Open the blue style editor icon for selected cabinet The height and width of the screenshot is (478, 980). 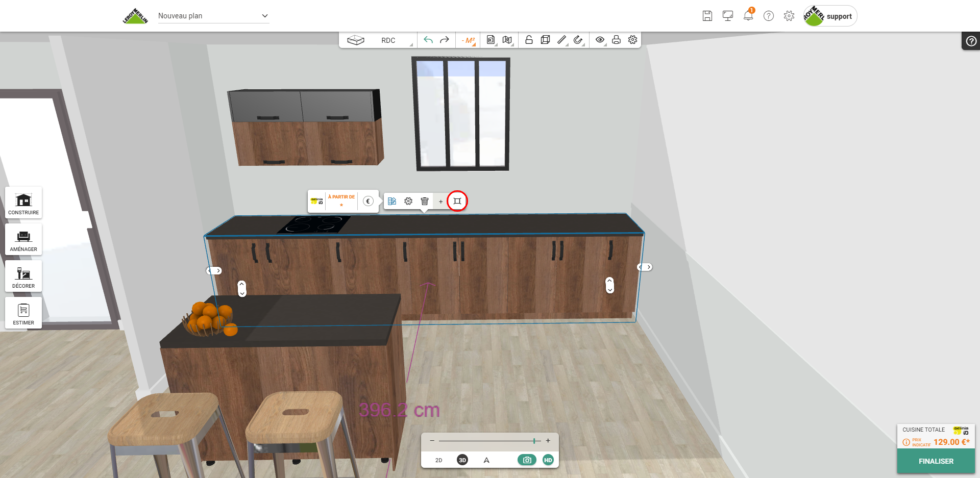(392, 201)
